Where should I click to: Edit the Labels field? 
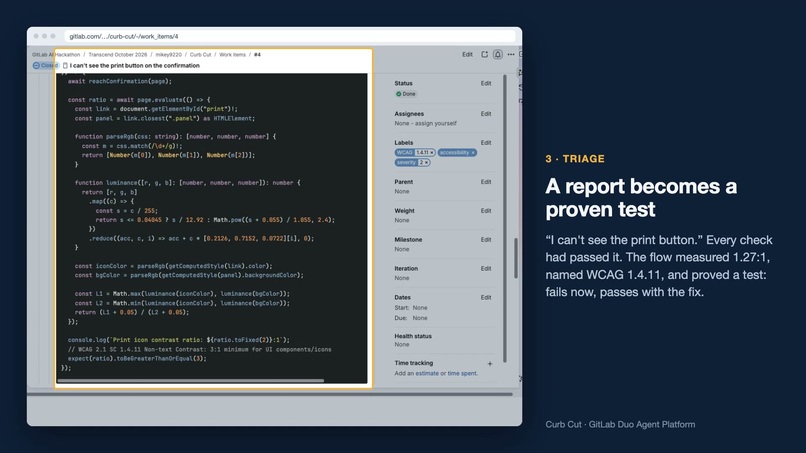click(x=486, y=143)
